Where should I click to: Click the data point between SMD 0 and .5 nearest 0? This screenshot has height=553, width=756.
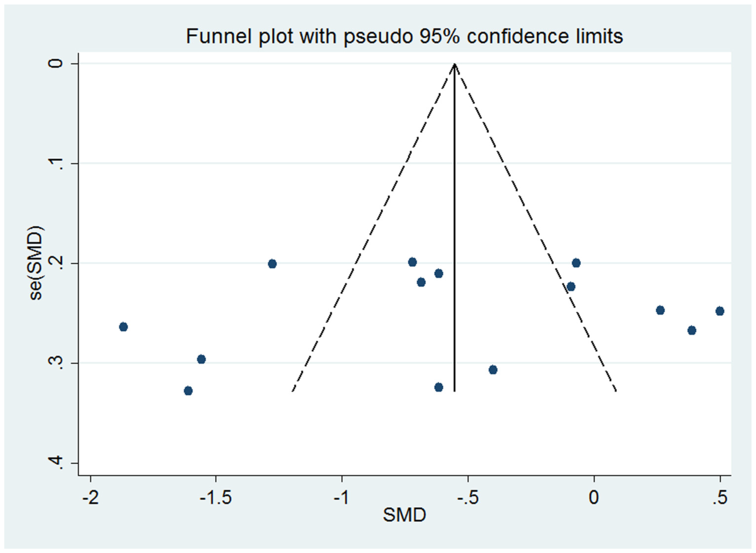click(x=660, y=310)
